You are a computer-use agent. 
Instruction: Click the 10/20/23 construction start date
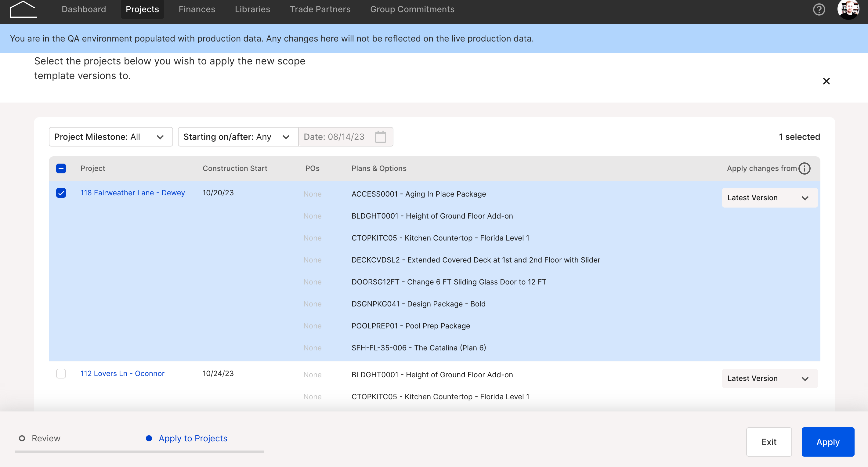coord(218,193)
